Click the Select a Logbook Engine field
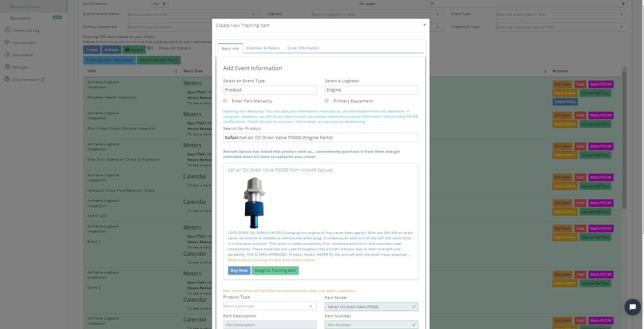 pos(371,90)
